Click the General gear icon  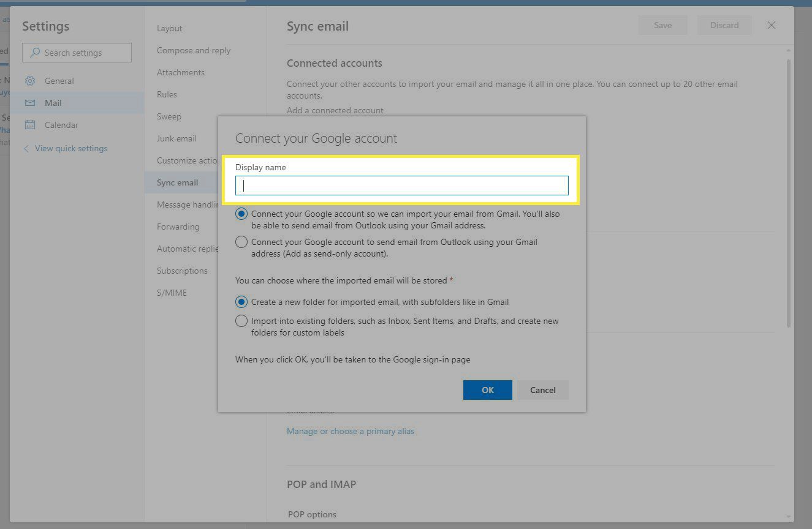(x=30, y=81)
